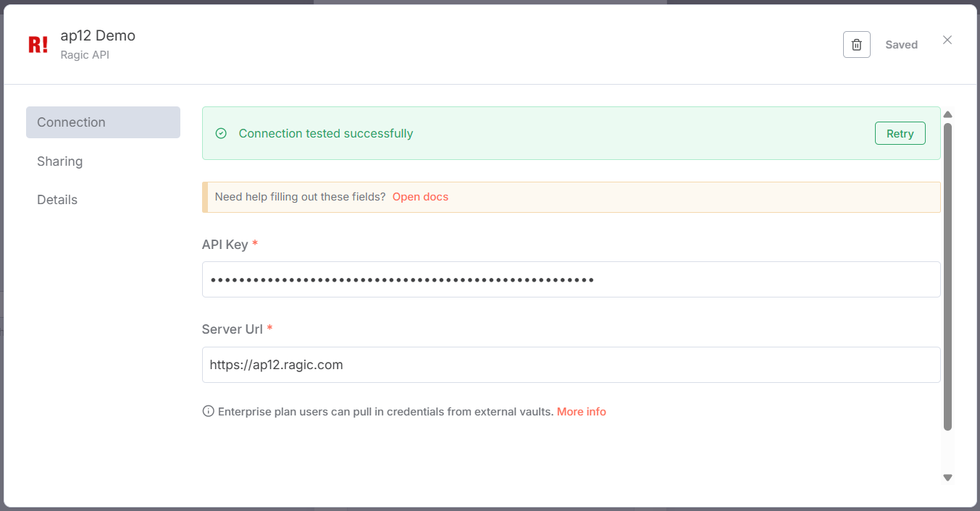Click into the Server Url field
Screen dimensions: 980x511
pos(571,365)
